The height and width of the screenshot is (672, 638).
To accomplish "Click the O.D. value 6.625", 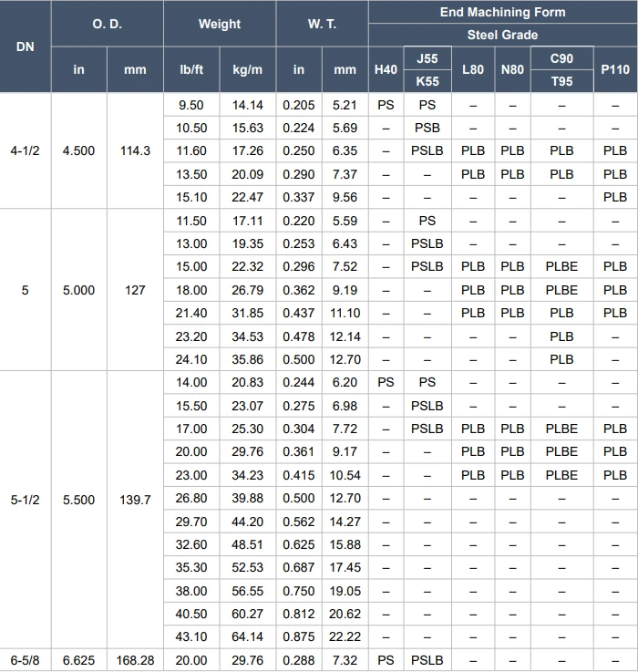I will point(79,660).
